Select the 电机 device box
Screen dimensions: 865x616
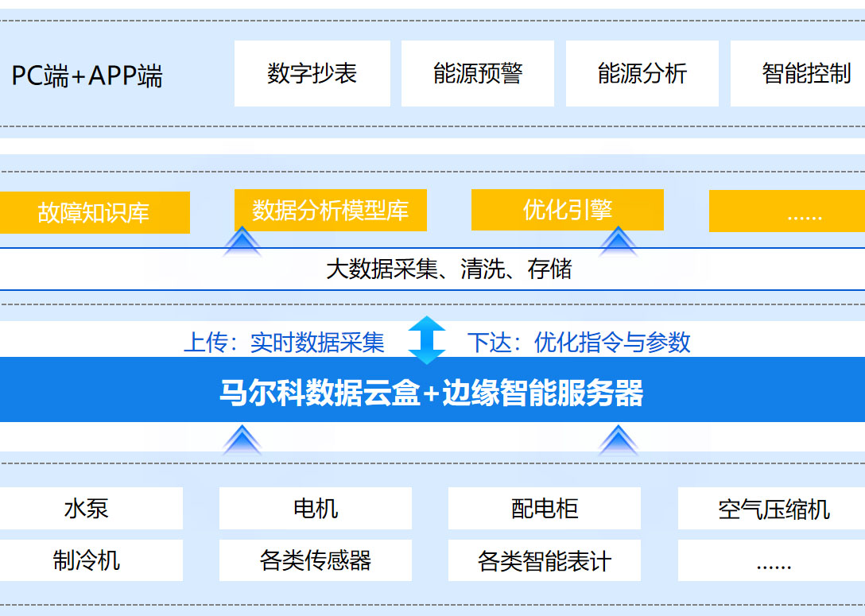(316, 509)
